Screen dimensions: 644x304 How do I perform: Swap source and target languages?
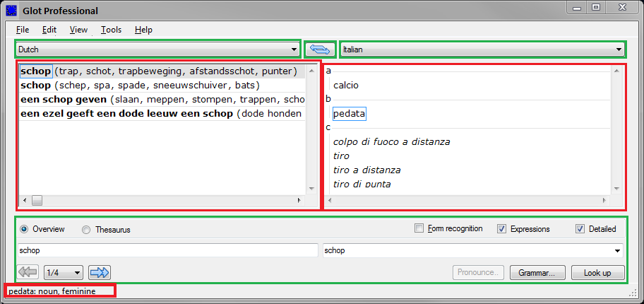pyautogui.click(x=321, y=49)
